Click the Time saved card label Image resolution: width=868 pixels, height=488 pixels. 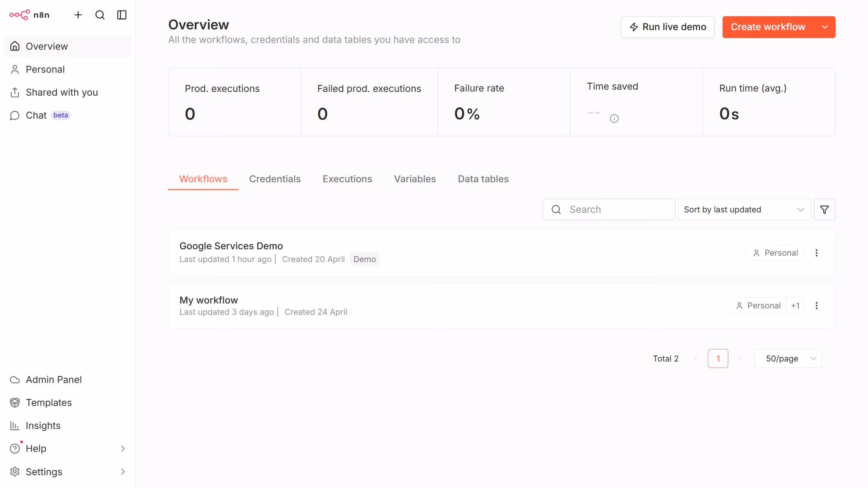click(x=613, y=86)
